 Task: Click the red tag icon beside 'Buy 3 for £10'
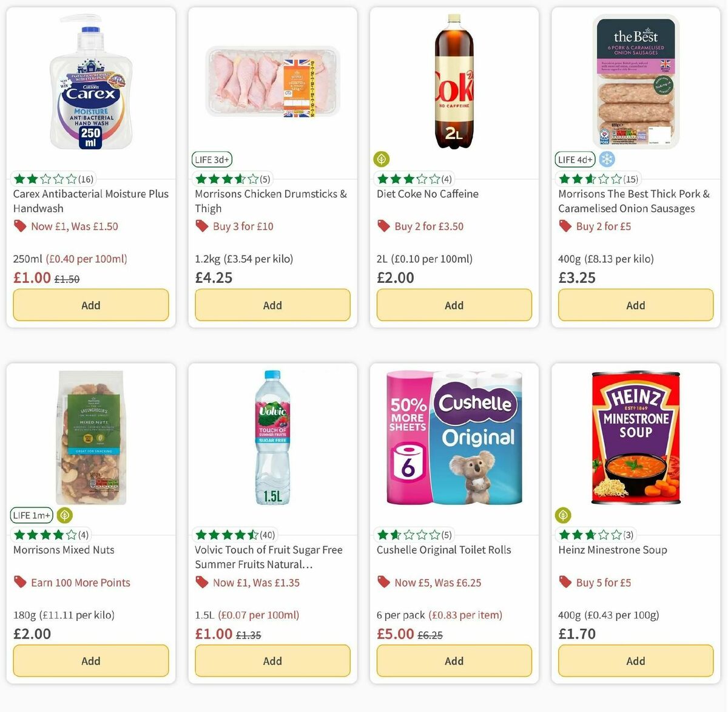tap(201, 226)
